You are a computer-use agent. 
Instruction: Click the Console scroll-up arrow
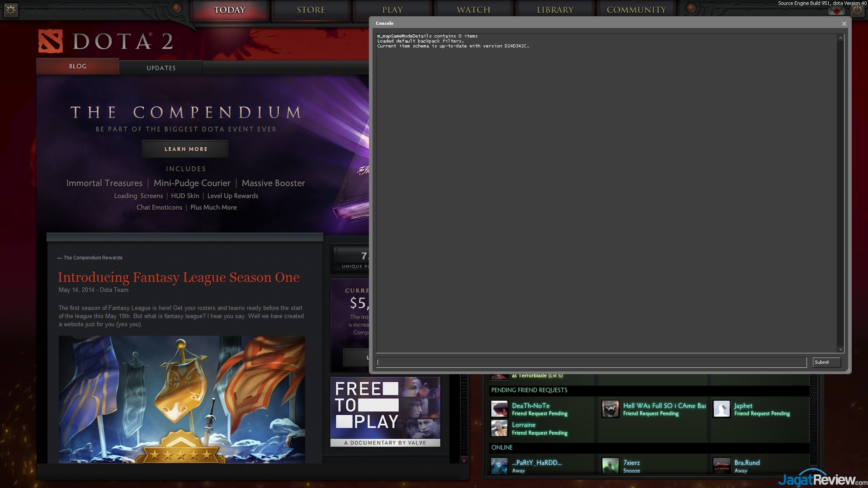[840, 38]
